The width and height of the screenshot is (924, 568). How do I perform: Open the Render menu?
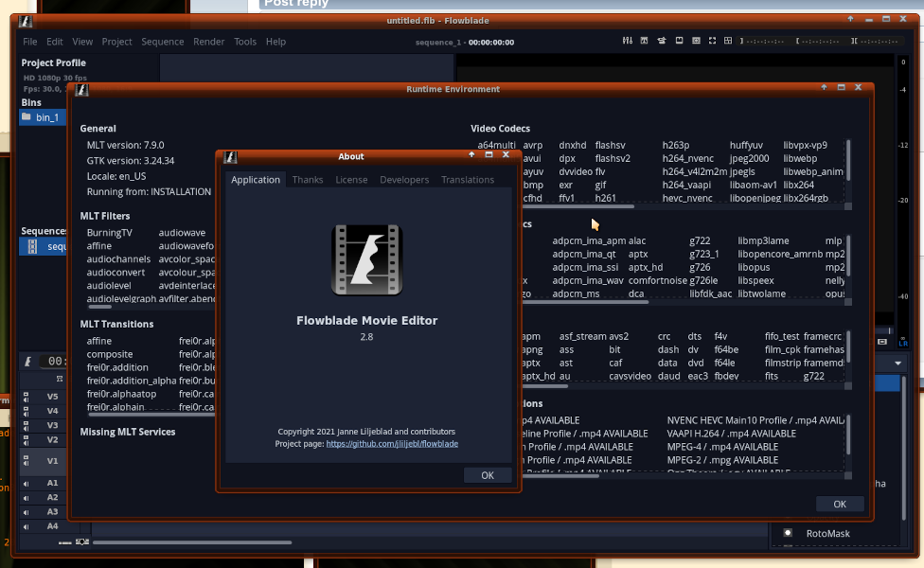tap(208, 42)
